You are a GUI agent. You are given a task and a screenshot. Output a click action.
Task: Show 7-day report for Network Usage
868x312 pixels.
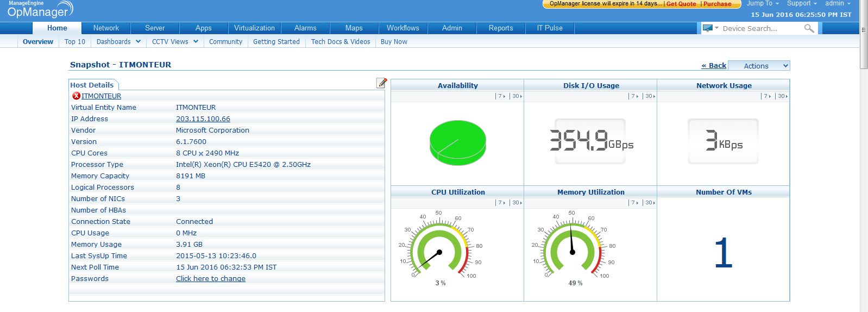[767, 96]
